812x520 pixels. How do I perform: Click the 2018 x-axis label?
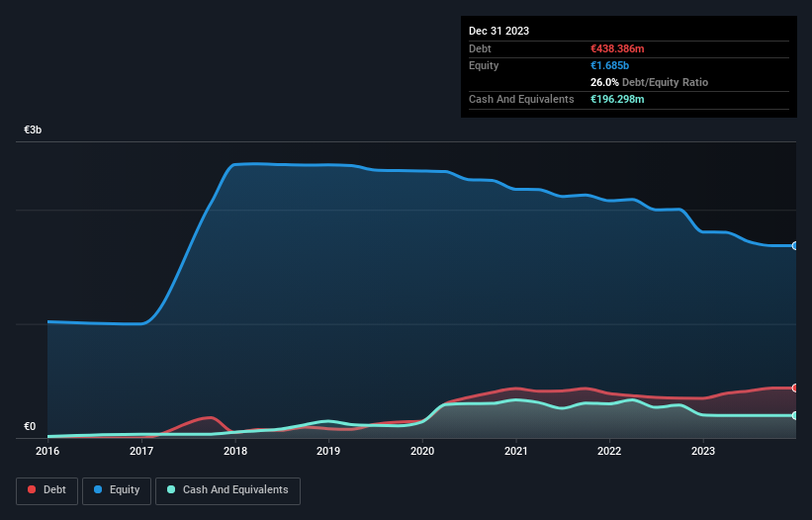coord(235,451)
